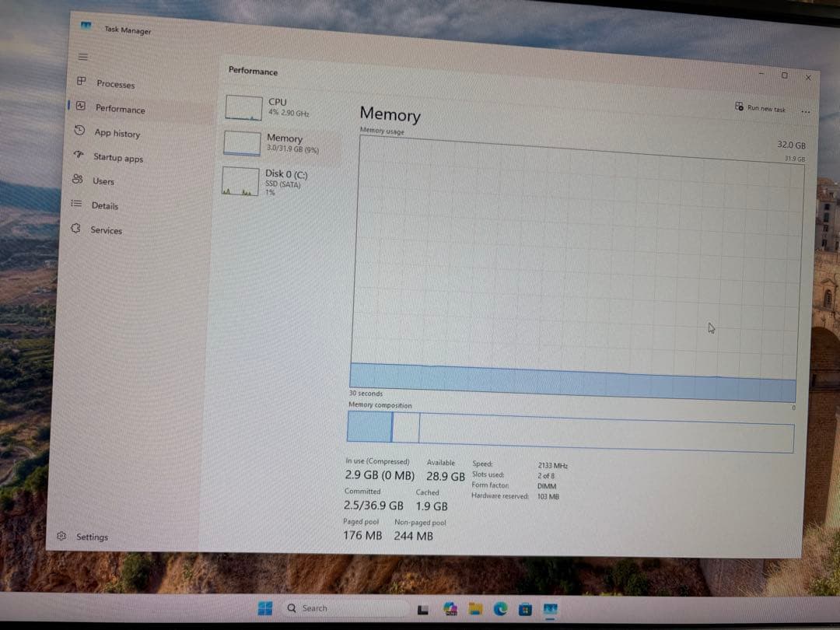The width and height of the screenshot is (840, 630).
Task: Switch to the Performance tab
Action: click(121, 109)
